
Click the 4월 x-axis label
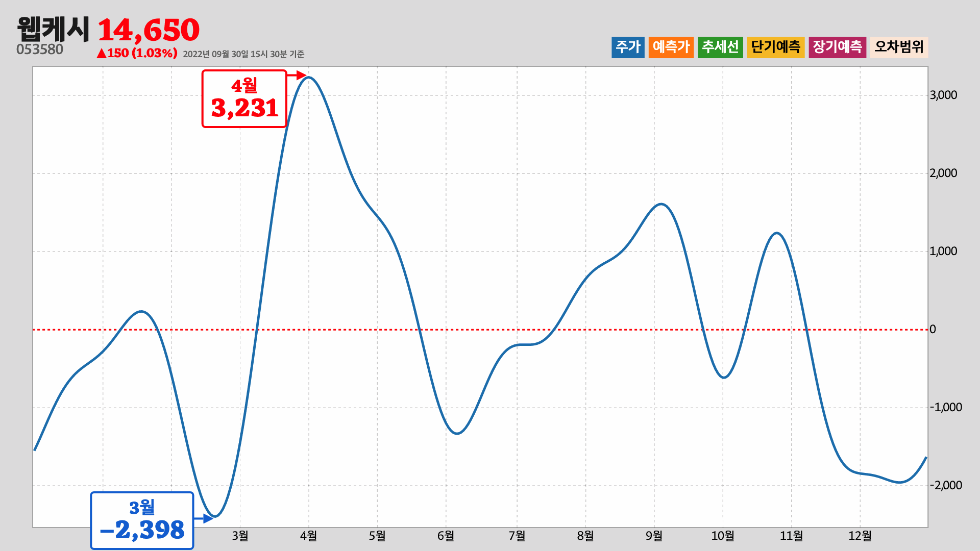[308, 536]
